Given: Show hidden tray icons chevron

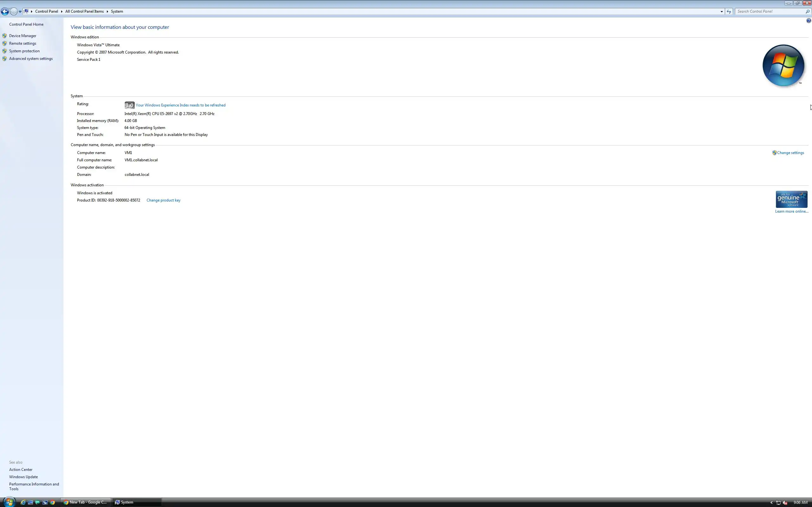Looking at the screenshot, I should tap(771, 503).
